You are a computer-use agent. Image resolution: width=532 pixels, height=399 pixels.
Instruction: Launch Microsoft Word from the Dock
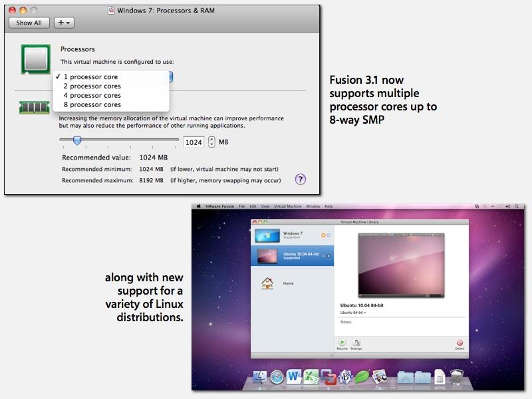[x=294, y=376]
